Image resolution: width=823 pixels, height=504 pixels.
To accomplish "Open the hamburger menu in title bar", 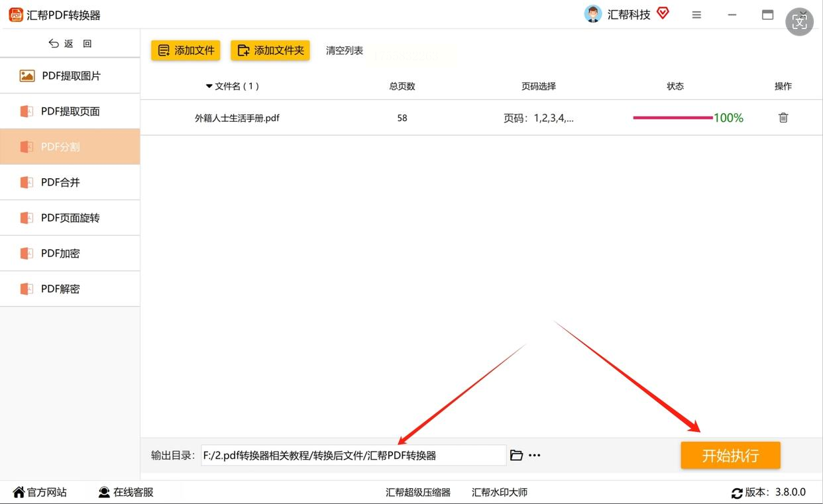I will coord(696,15).
